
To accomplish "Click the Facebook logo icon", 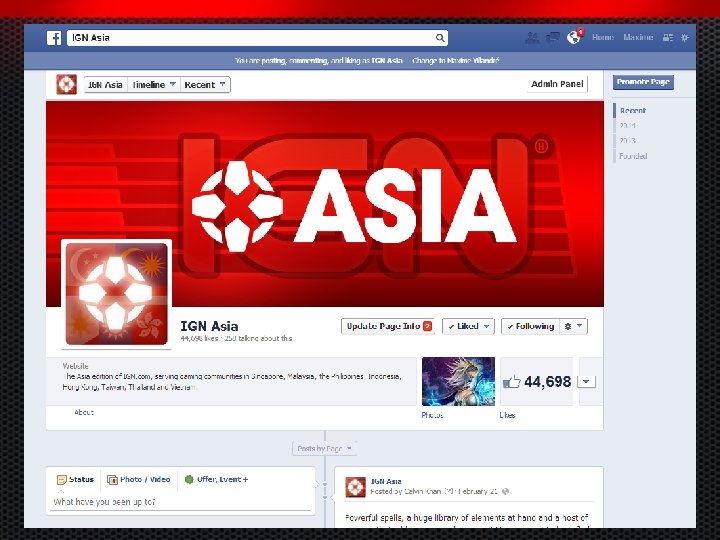I will 54,38.
